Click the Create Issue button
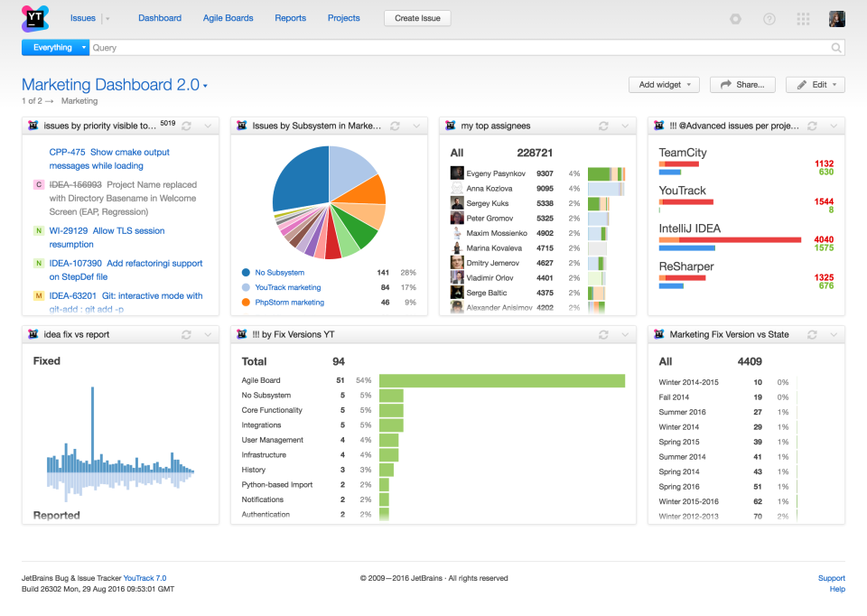Image resolution: width=867 pixels, height=616 pixels. coord(417,18)
